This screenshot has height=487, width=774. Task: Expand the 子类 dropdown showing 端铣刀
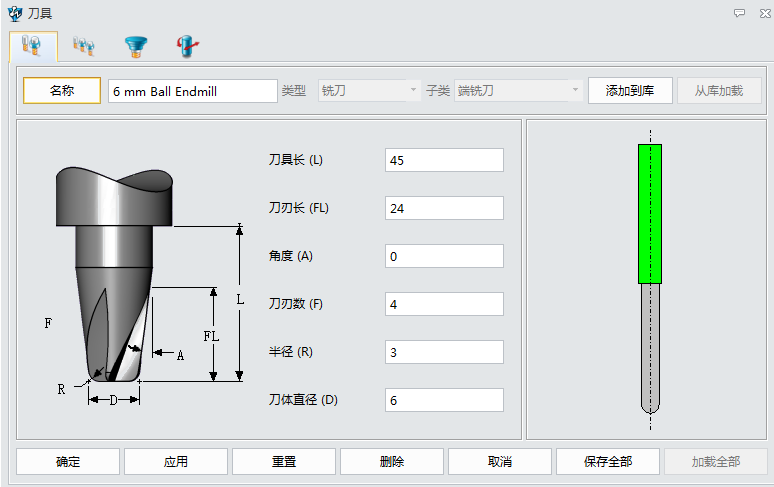coord(518,91)
